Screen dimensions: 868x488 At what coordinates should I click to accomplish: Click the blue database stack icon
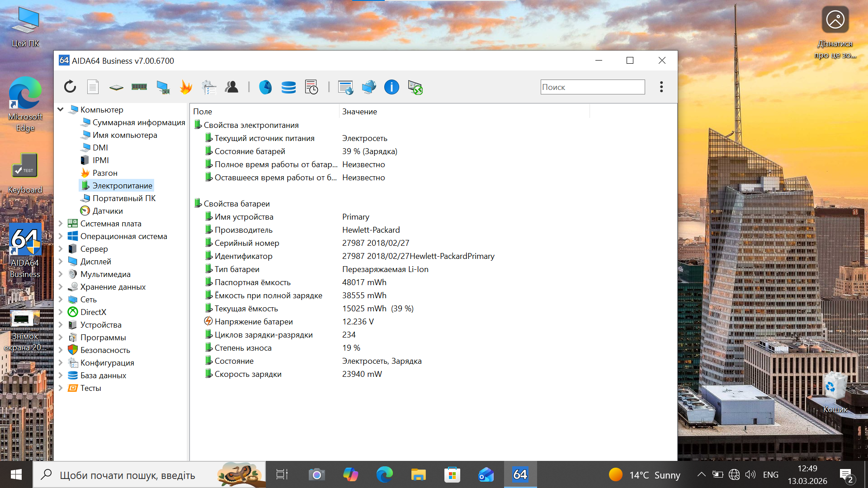pos(288,87)
